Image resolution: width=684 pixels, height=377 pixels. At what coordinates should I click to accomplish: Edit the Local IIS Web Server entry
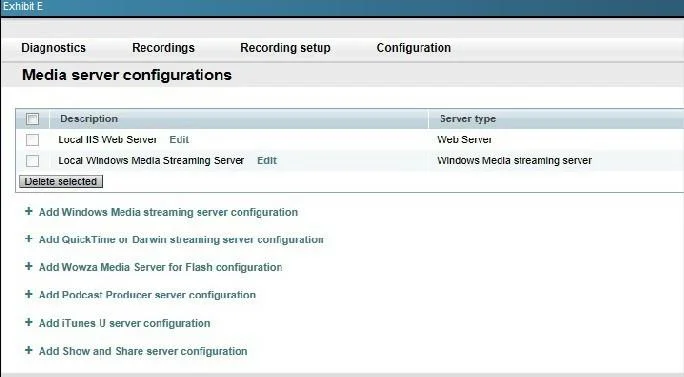(x=179, y=140)
